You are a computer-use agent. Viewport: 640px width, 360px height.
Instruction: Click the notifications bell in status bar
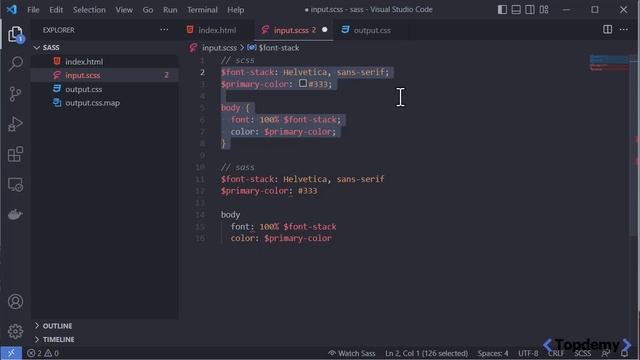pos(624,353)
